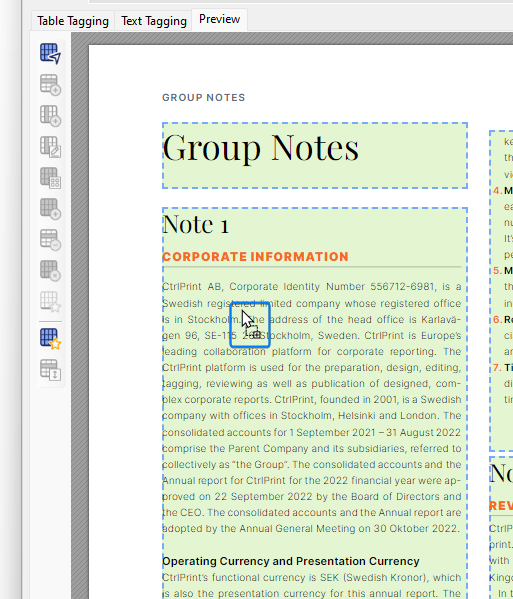The height and width of the screenshot is (599, 513).
Task: Click list number 7. in right column
Action: tap(497, 367)
